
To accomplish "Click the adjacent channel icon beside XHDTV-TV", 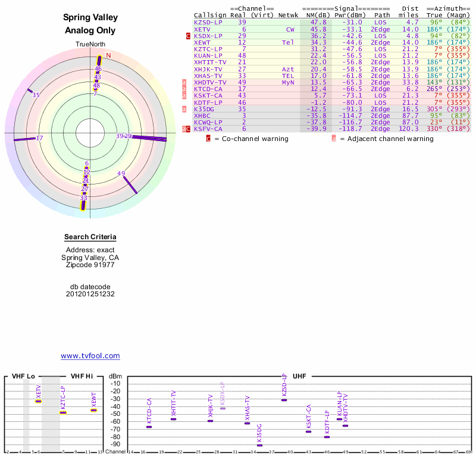I will pyautogui.click(x=184, y=83).
